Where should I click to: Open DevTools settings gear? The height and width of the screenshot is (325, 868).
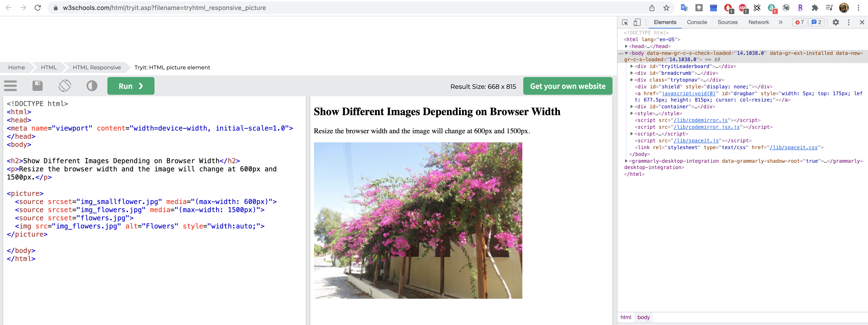click(x=836, y=22)
